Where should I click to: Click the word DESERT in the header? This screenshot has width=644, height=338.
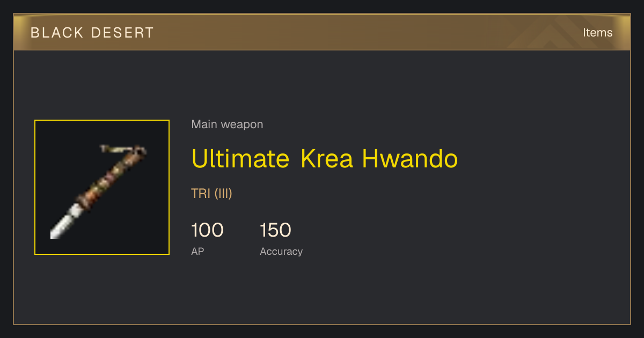click(x=122, y=33)
